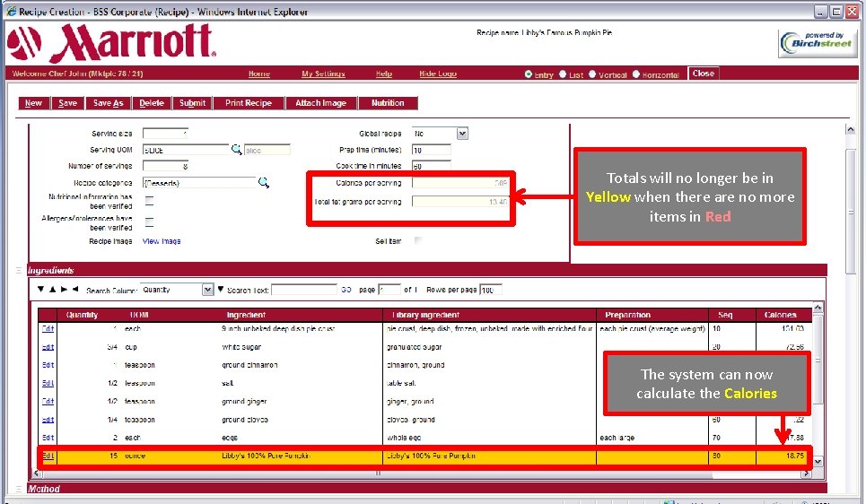The image size is (866, 504).
Task: Select the Entry view radio button
Action: pos(529,74)
